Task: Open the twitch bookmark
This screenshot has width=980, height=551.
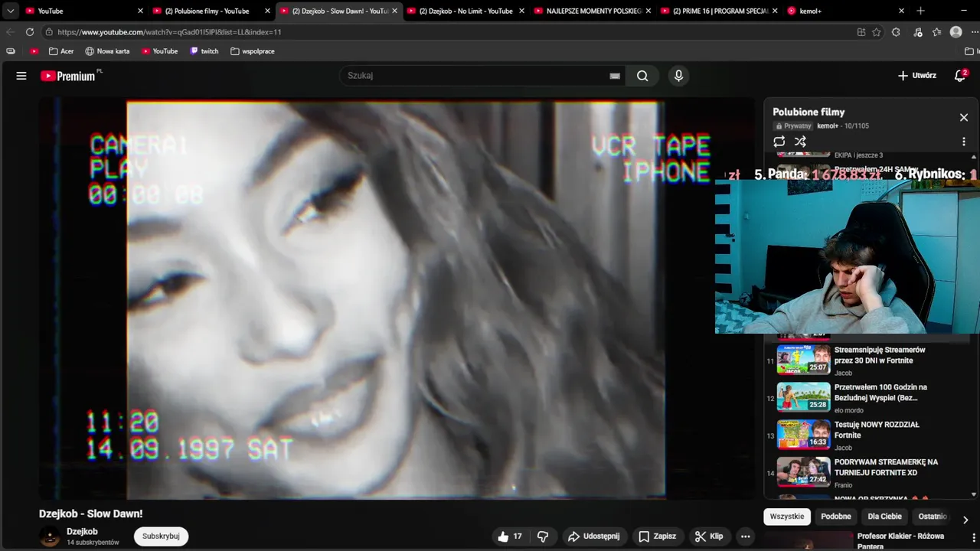Action: click(204, 51)
